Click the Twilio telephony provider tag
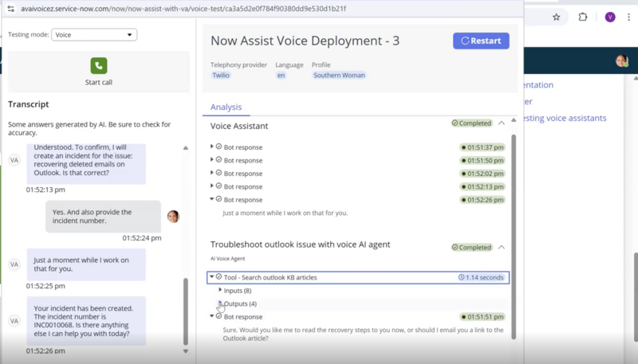The width and height of the screenshot is (638, 364). (x=221, y=75)
